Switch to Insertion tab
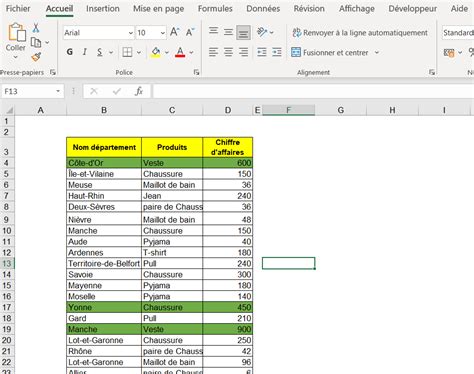 point(103,8)
